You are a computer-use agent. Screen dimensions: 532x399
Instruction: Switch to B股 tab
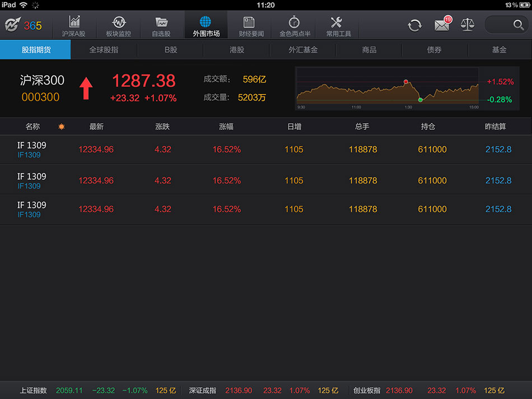coord(171,49)
